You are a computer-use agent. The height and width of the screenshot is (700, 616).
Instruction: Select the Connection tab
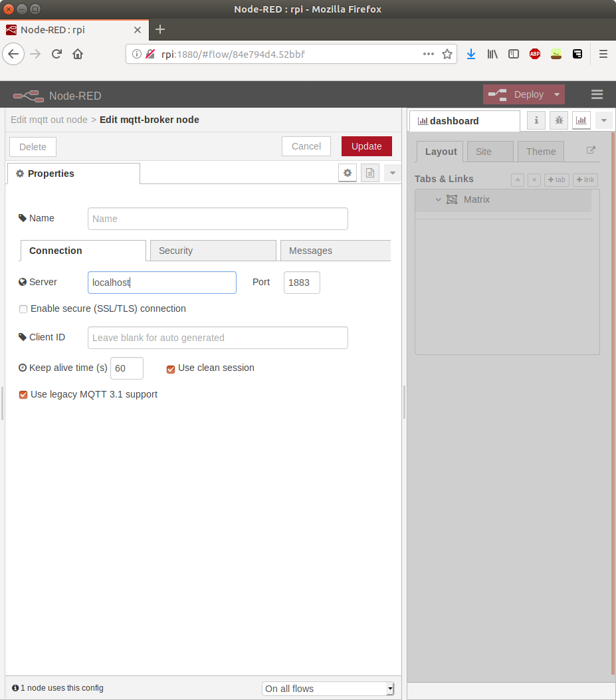click(x=83, y=251)
